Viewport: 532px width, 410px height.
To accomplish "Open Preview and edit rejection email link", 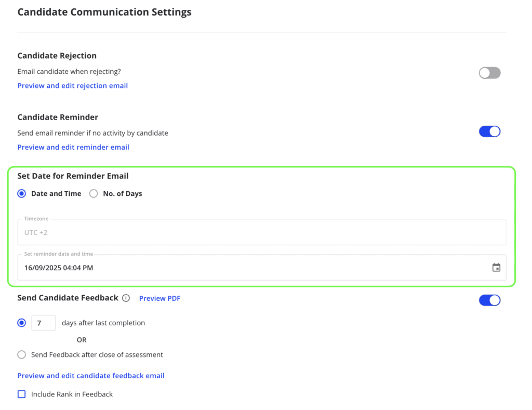I will click(x=73, y=86).
